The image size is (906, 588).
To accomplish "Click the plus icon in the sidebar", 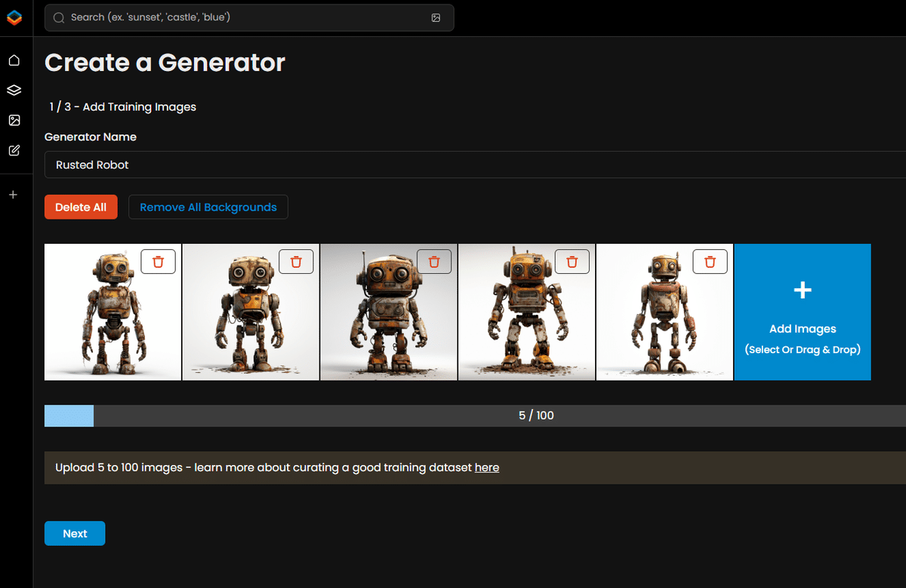I will (13, 195).
